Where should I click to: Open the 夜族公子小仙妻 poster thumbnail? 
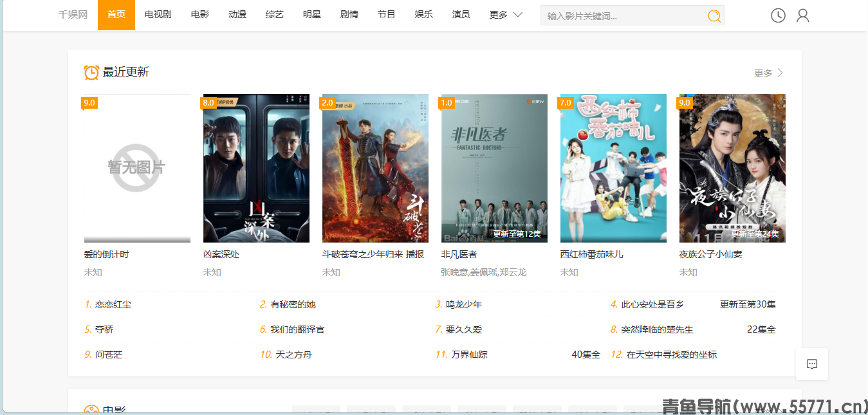click(x=732, y=168)
